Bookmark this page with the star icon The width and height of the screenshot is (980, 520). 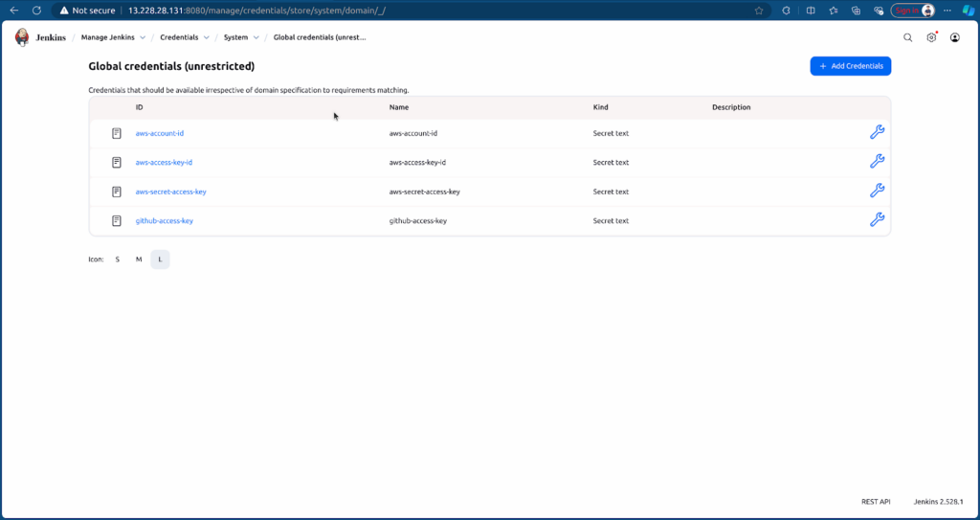pyautogui.click(x=759, y=11)
